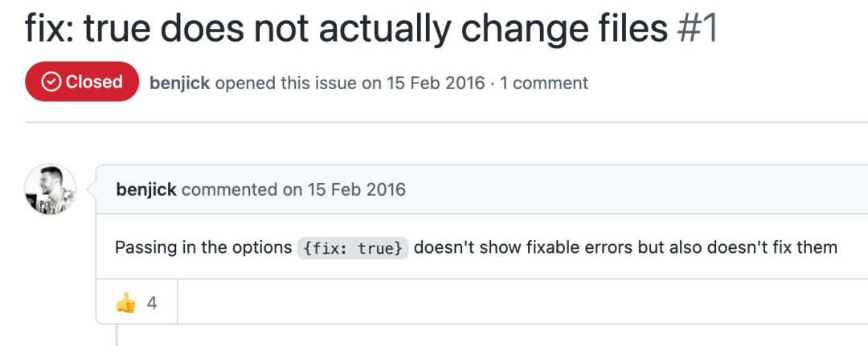Click the '1 comment' count text
This screenshot has width=868, height=346.
pos(543,83)
